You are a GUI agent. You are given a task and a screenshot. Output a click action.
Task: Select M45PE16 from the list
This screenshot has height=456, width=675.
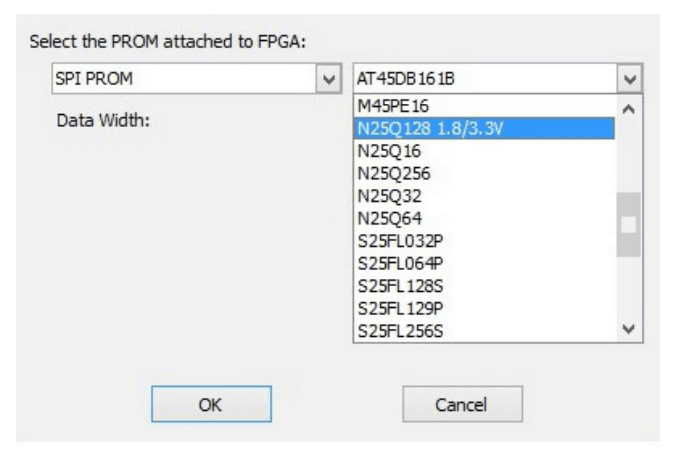[x=386, y=106]
